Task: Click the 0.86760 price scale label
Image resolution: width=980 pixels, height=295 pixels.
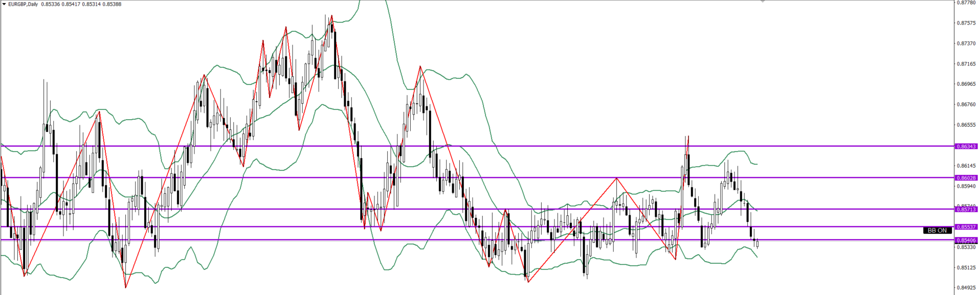Action: [x=966, y=104]
